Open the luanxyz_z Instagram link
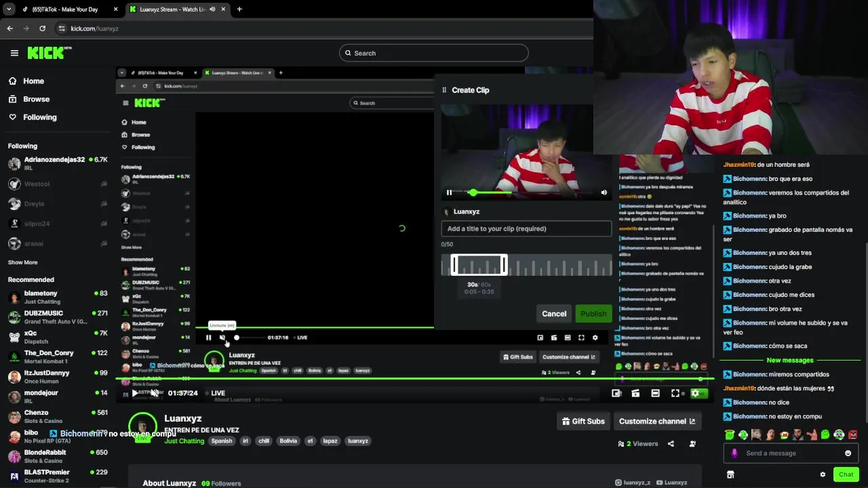This screenshot has width=868, height=488. 633,483
